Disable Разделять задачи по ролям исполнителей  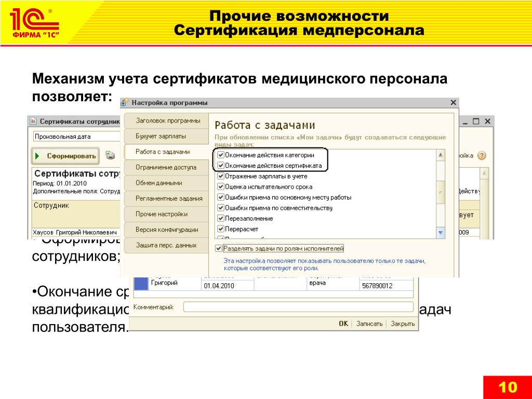219,248
